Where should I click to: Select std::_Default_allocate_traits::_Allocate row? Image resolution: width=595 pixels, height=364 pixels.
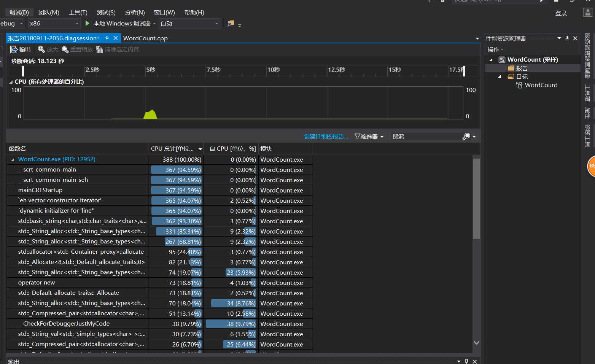[160, 293]
